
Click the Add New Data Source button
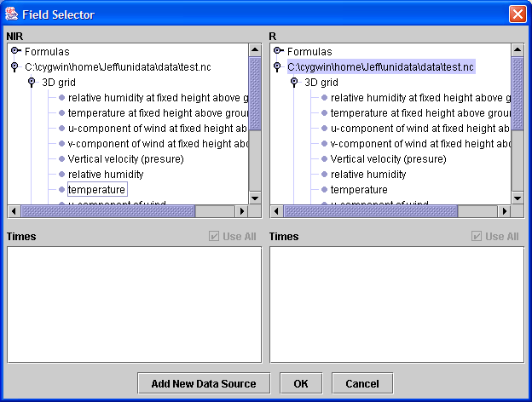[x=204, y=383]
